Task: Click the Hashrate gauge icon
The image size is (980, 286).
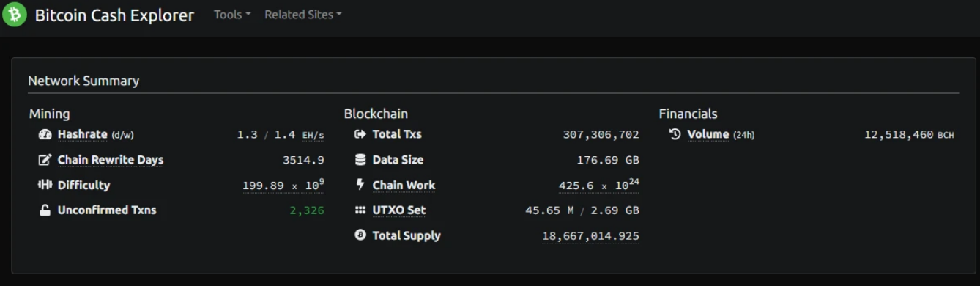Action: [x=45, y=135]
